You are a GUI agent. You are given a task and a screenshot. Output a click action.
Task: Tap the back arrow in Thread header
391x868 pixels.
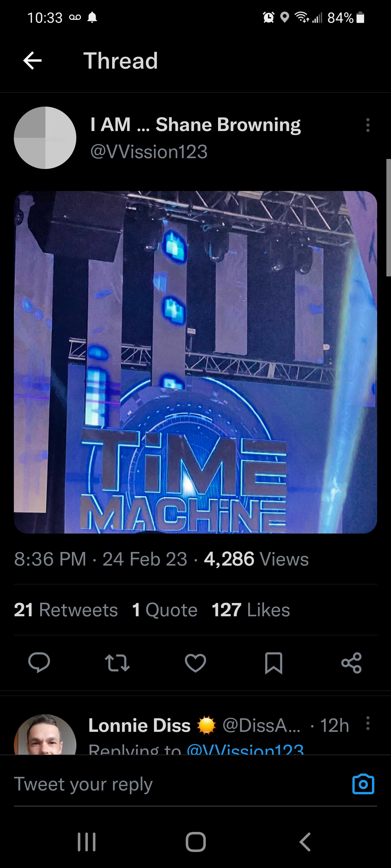pos(32,61)
